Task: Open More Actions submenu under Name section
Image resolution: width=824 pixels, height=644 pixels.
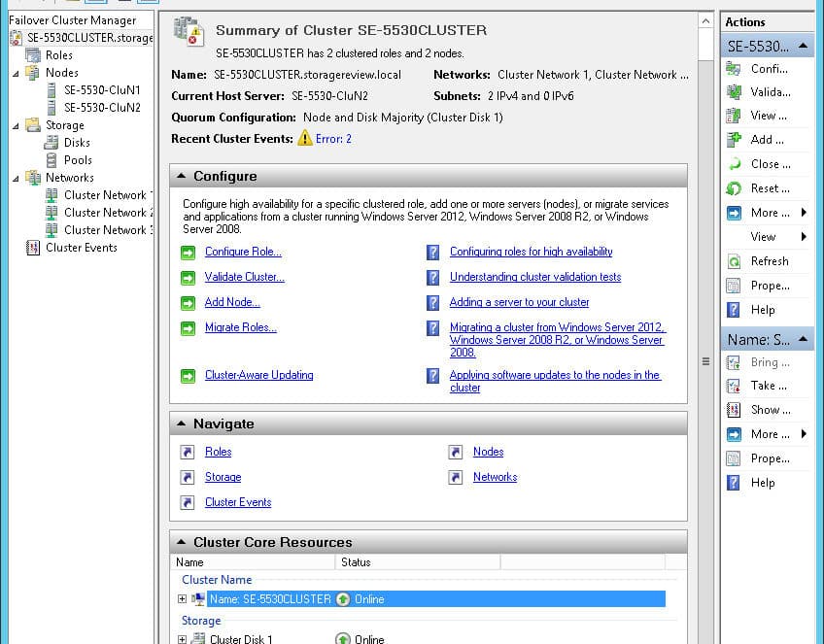Action: tap(767, 434)
